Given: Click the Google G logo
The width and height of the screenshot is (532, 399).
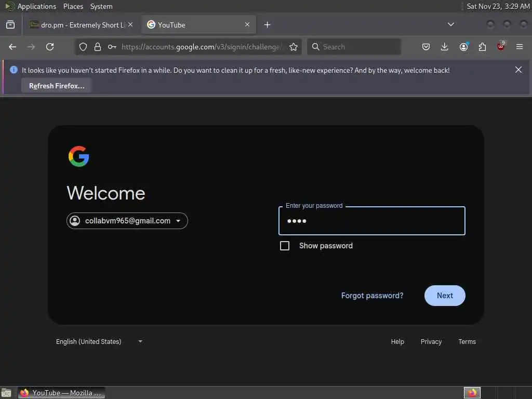Looking at the screenshot, I should point(79,156).
